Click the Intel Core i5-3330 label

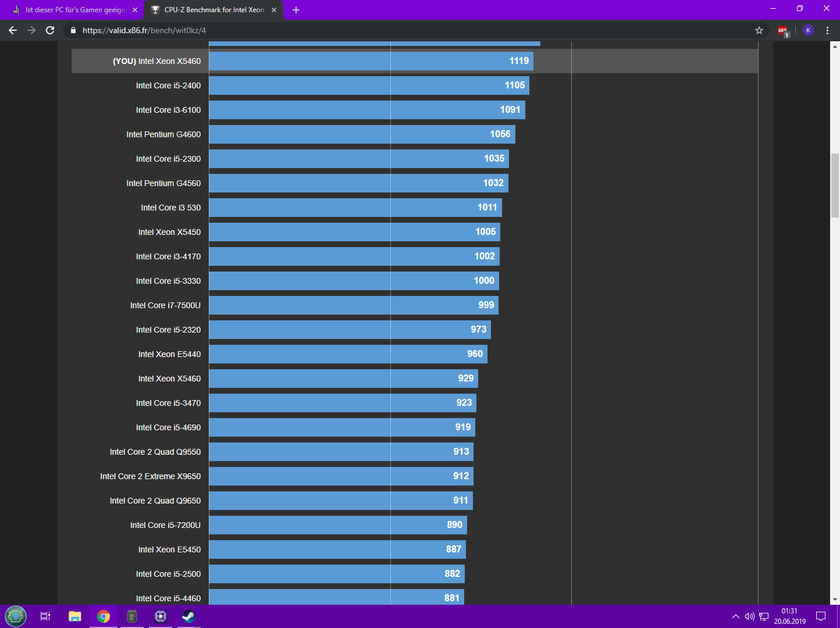tap(168, 281)
